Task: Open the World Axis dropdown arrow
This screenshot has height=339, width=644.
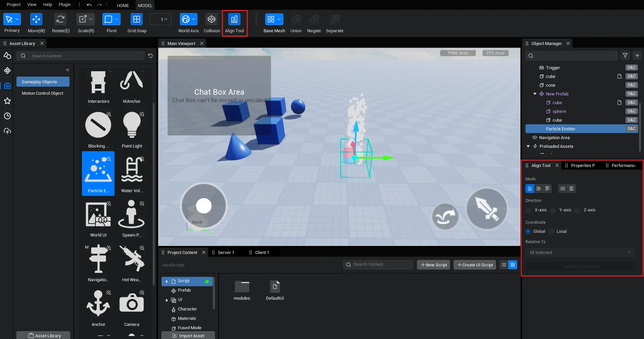Action: point(193,19)
